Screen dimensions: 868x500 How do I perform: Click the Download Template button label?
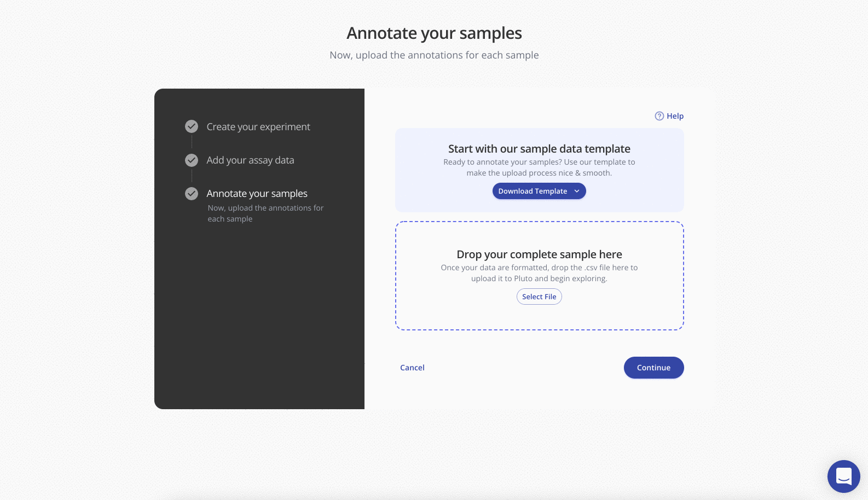pyautogui.click(x=533, y=191)
